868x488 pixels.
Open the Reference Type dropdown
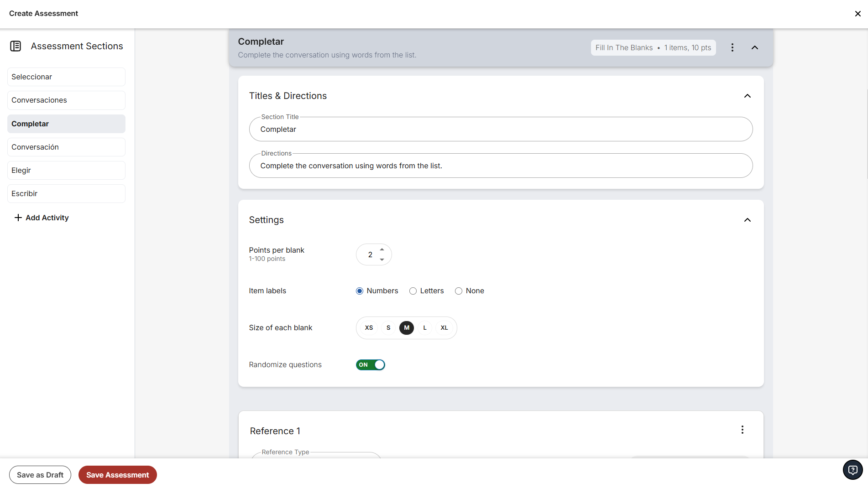pos(316,454)
